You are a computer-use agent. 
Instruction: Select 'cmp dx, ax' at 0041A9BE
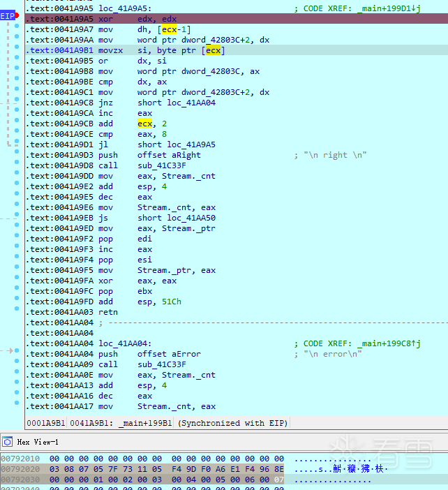point(133,82)
